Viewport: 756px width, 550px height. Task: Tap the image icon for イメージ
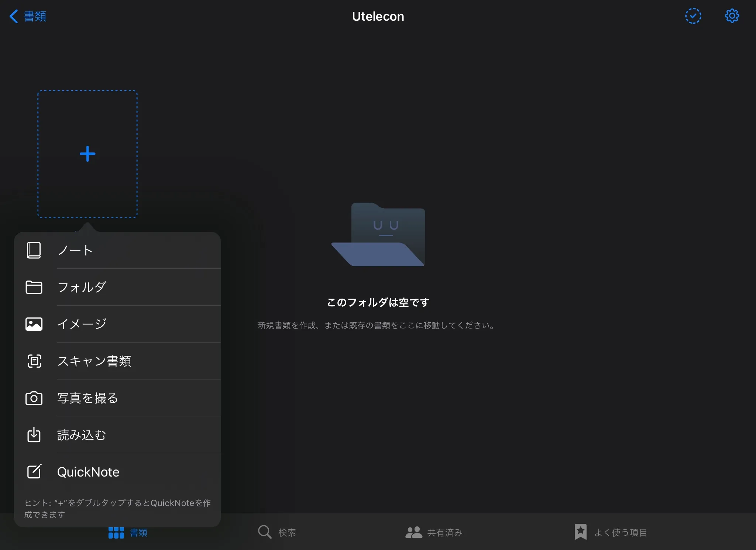click(34, 324)
